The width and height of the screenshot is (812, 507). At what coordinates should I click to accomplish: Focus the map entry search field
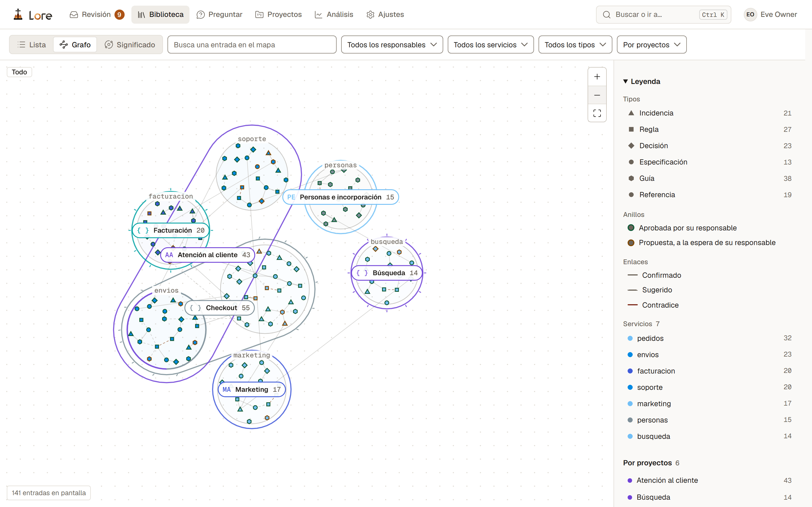[x=252, y=45]
